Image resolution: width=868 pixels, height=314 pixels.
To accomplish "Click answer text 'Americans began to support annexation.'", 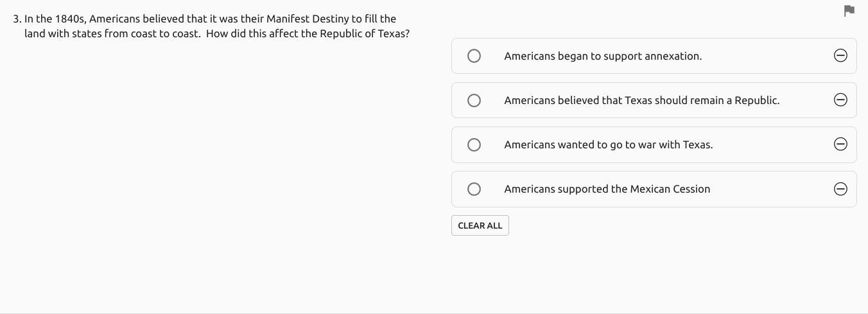I will 602,56.
